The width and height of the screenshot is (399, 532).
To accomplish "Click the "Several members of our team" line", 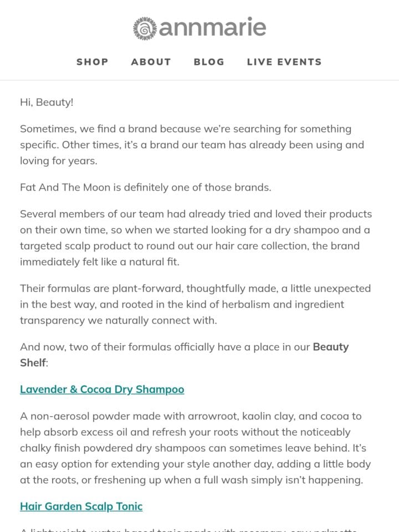I will coord(196,214).
